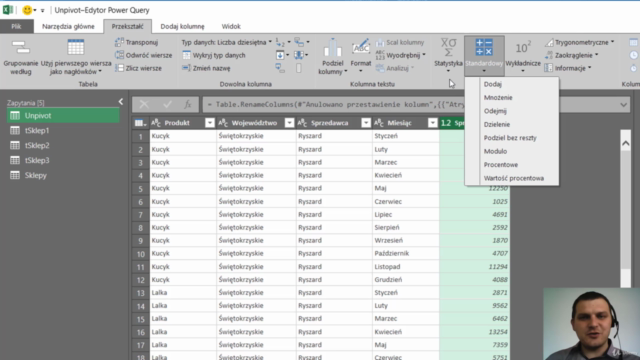The width and height of the screenshot is (640, 360).
Task: Click the Produkt column data type icon
Action: coord(156,123)
